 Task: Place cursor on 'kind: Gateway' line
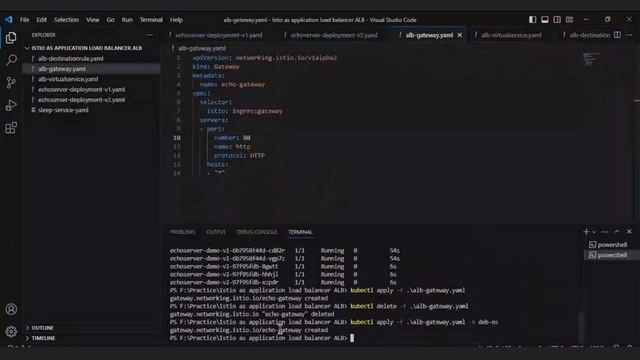[216, 67]
